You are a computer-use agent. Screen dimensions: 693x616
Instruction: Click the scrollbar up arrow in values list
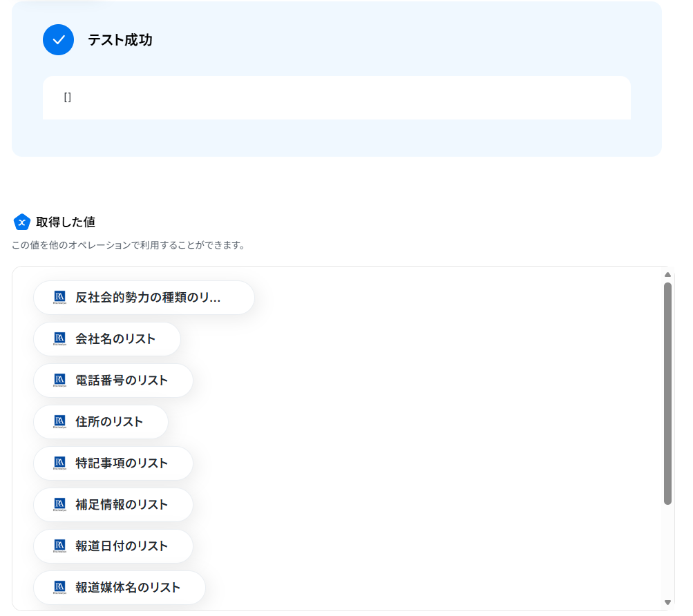[667, 275]
